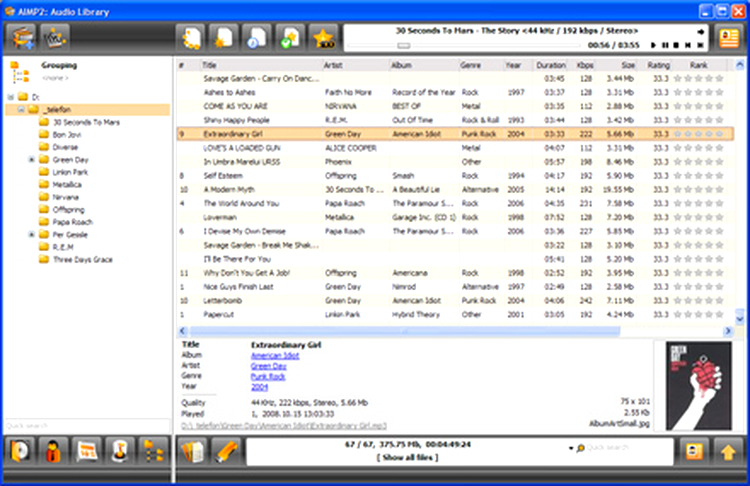Image resolution: width=750 pixels, height=486 pixels.
Task: Select the Shiny Happy People track row
Action: pos(455,120)
